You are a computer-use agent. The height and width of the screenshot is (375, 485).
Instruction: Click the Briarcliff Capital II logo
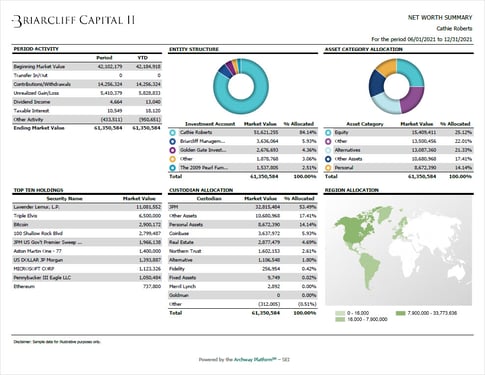[73, 21]
